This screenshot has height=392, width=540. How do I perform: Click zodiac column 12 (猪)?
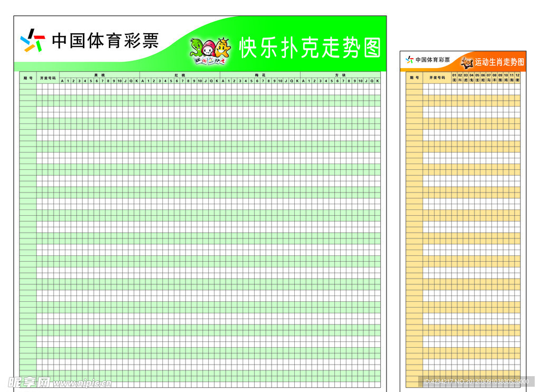(518, 78)
